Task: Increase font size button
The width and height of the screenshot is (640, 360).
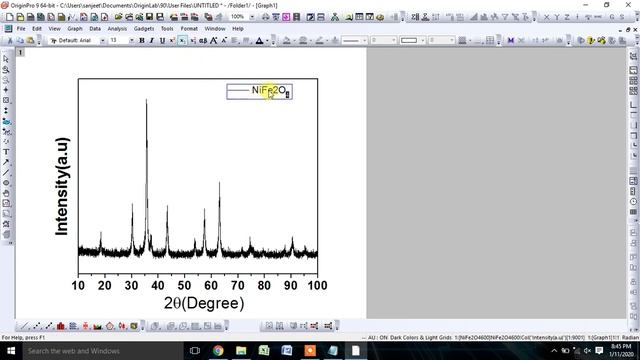Action: (213, 40)
